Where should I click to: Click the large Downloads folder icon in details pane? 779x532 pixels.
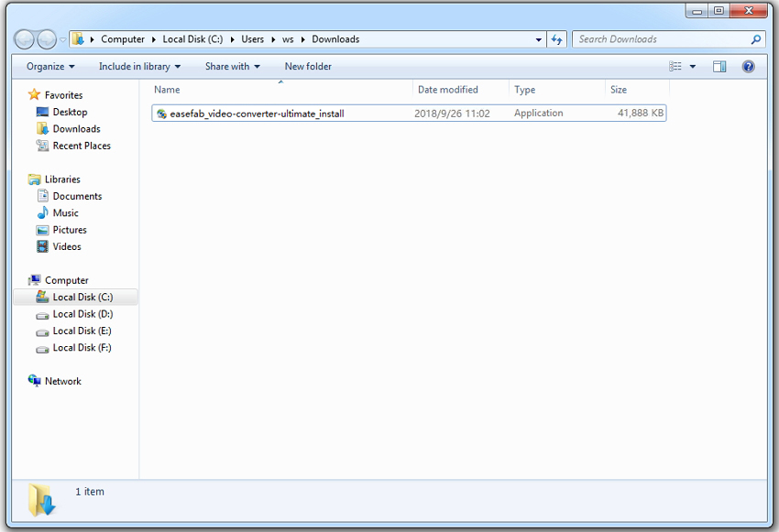coord(42,499)
